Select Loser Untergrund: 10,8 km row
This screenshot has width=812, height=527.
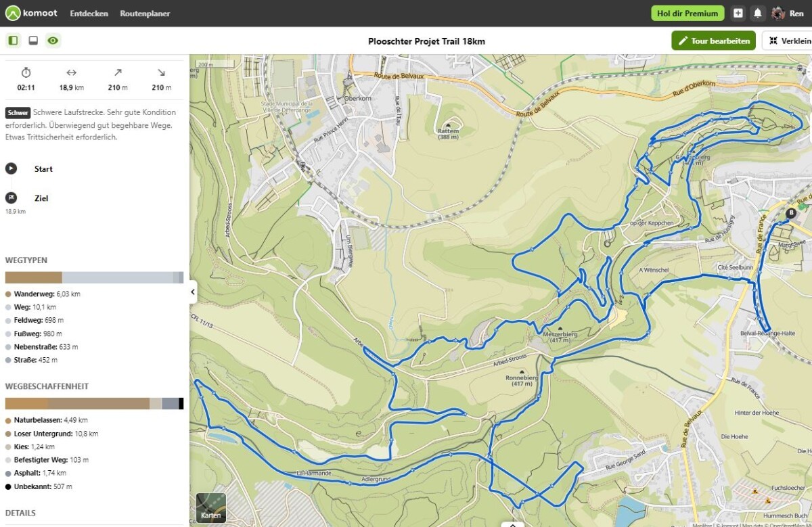point(51,434)
